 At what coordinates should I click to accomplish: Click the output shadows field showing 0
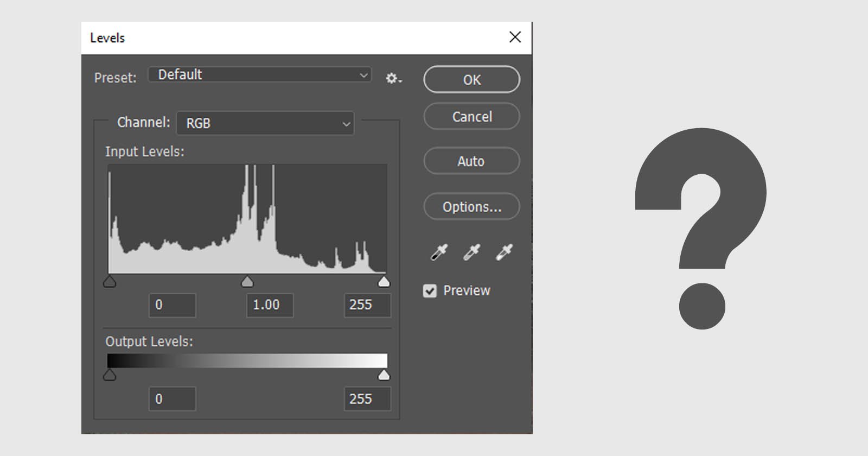tap(173, 399)
